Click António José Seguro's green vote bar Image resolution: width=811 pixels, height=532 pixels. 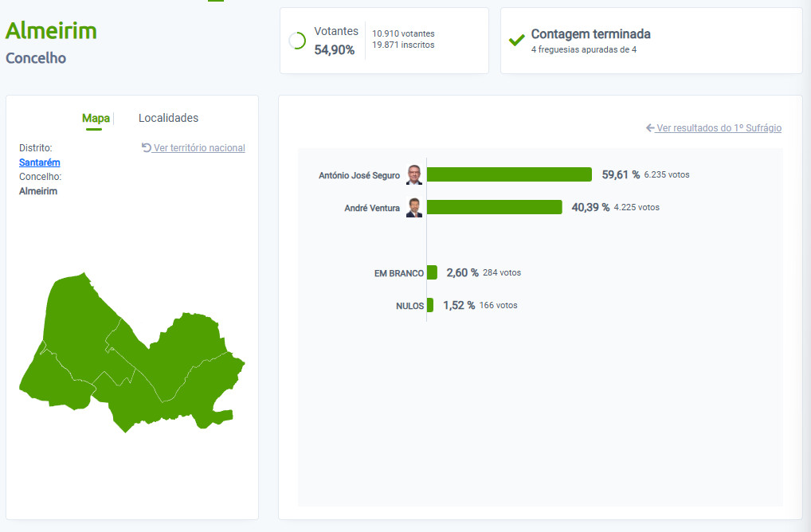(509, 174)
